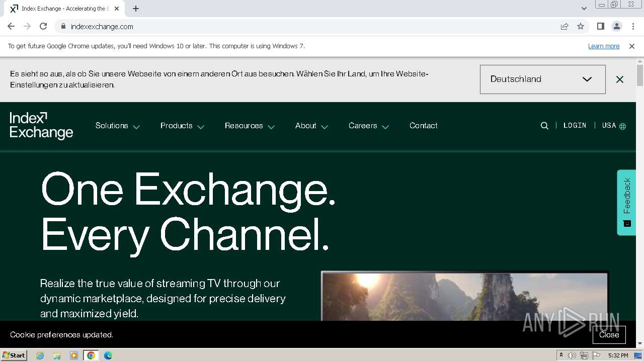Open Learn more about Chrome updates
The width and height of the screenshot is (644, 362).
pos(604,46)
